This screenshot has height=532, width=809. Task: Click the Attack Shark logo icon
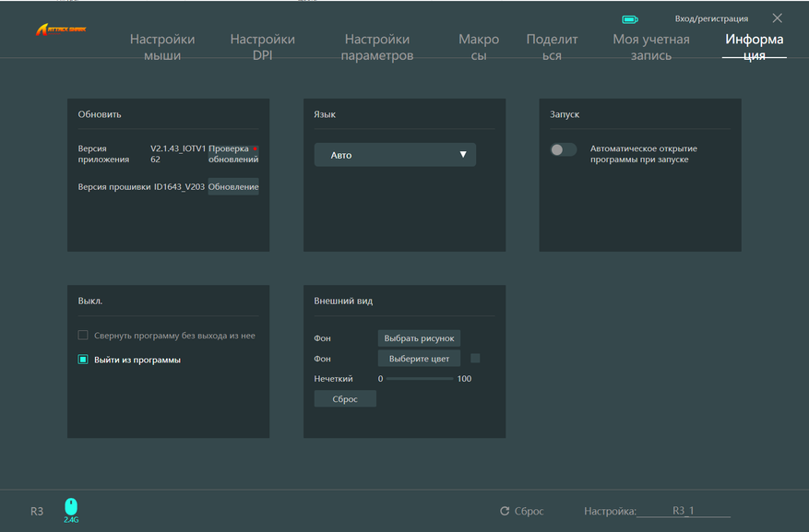click(60, 30)
